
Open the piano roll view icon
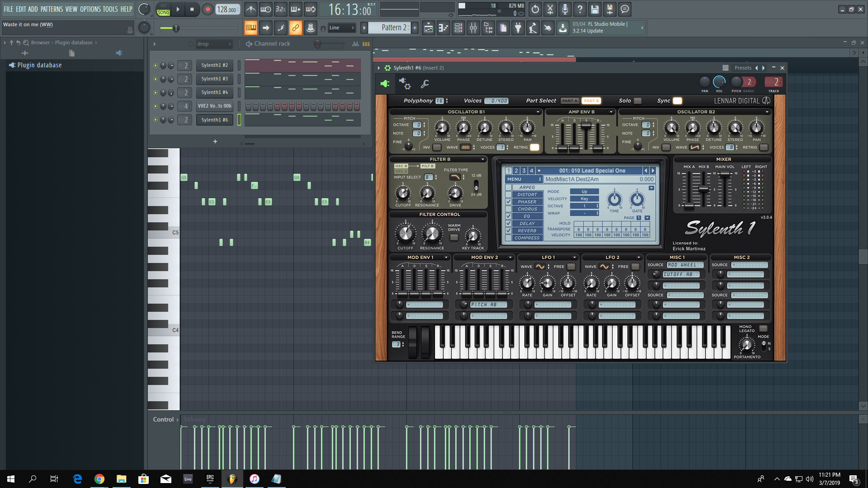click(x=443, y=28)
